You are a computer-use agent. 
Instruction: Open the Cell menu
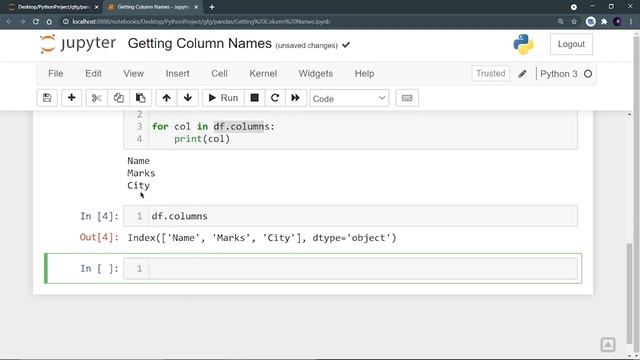click(x=219, y=73)
